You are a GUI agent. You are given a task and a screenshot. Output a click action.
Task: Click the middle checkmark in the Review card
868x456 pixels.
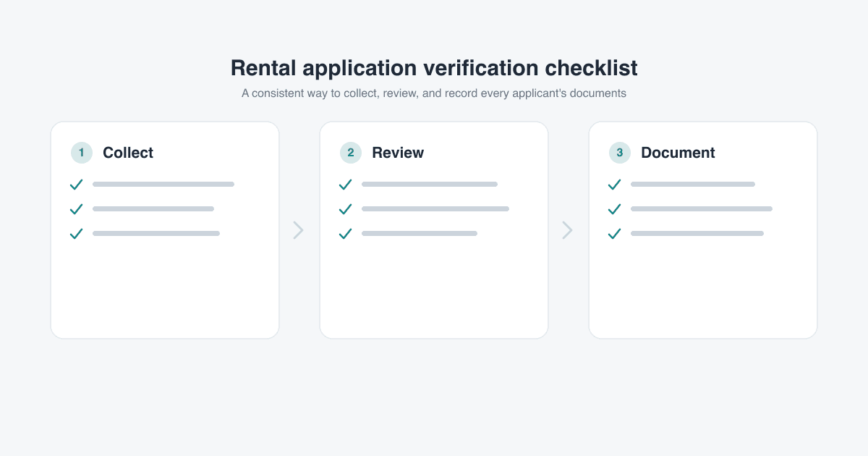point(346,209)
